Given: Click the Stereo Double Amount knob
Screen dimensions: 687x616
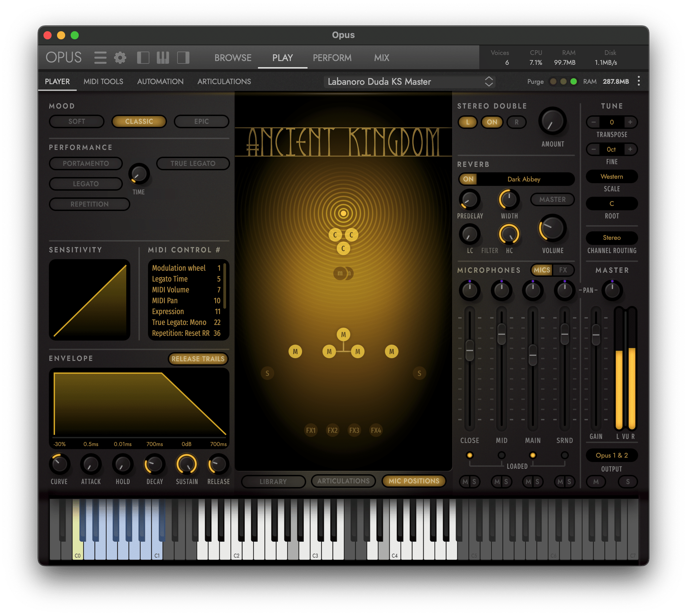Looking at the screenshot, I should click(x=553, y=121).
